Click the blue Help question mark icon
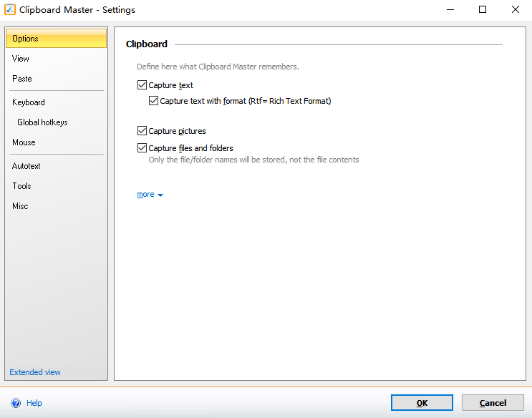Screen dimensions: 532x418 [16, 403]
